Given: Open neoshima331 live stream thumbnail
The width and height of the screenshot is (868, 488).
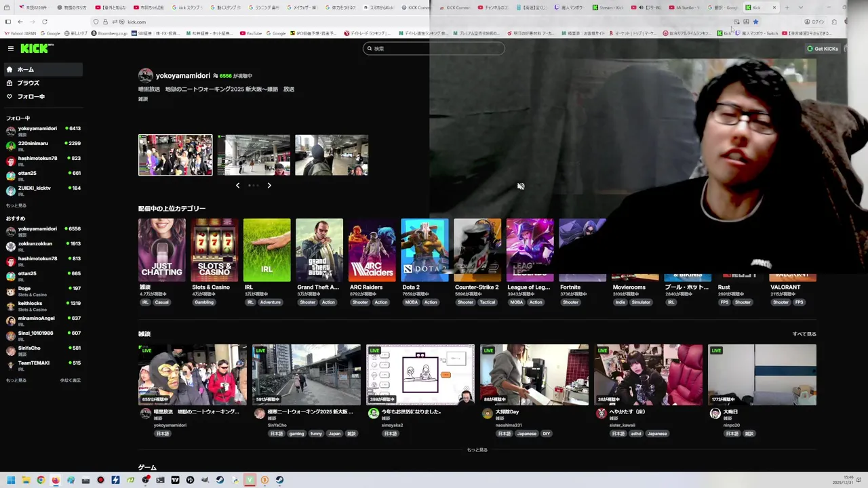Looking at the screenshot, I should (x=534, y=375).
